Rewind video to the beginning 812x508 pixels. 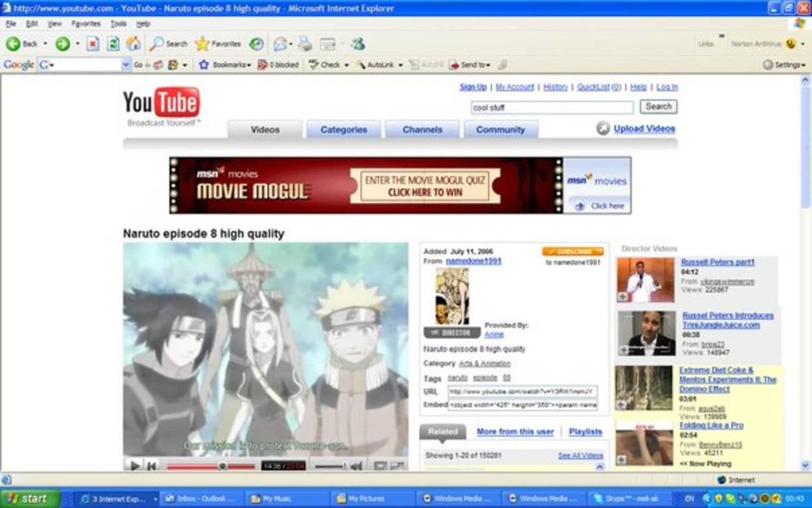click(152, 465)
